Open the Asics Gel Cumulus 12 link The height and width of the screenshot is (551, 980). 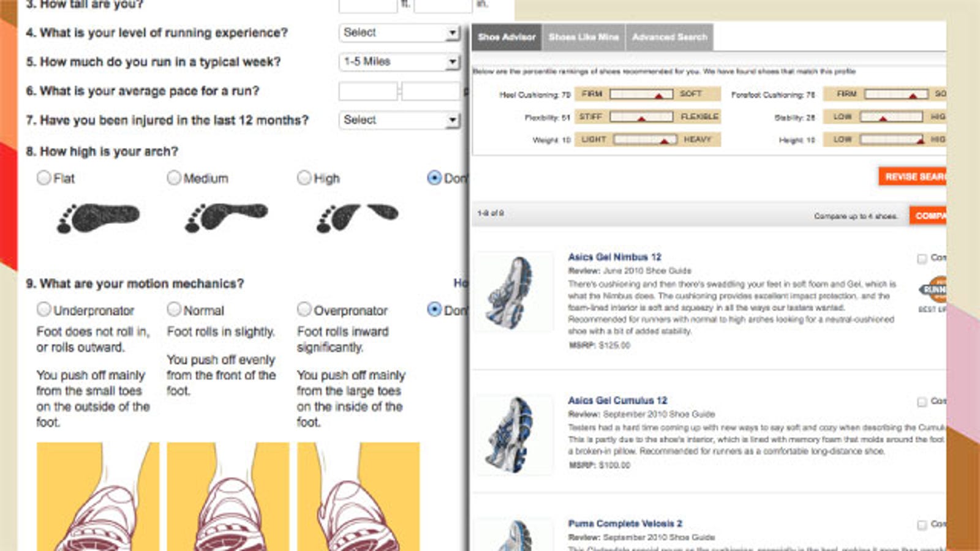pyautogui.click(x=617, y=400)
